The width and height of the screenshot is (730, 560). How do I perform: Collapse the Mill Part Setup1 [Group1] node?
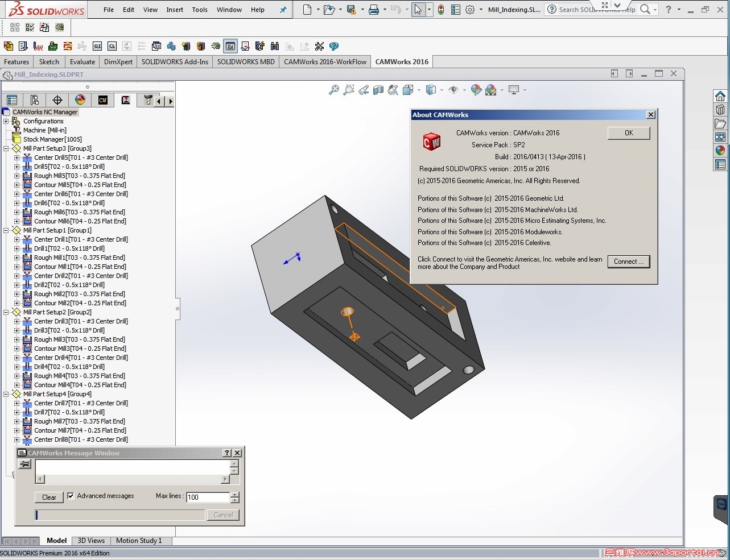click(6, 230)
